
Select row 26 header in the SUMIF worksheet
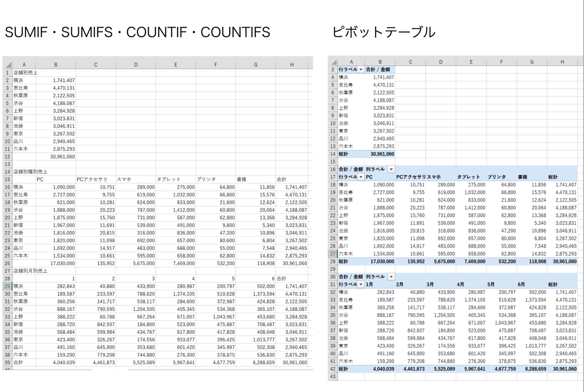tap(8, 263)
